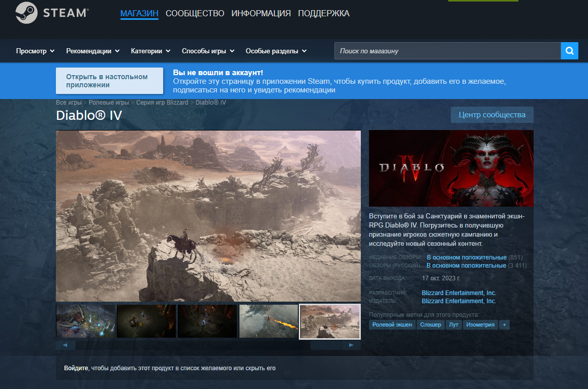Go to Ролевые игры breadcrumb

(109, 102)
